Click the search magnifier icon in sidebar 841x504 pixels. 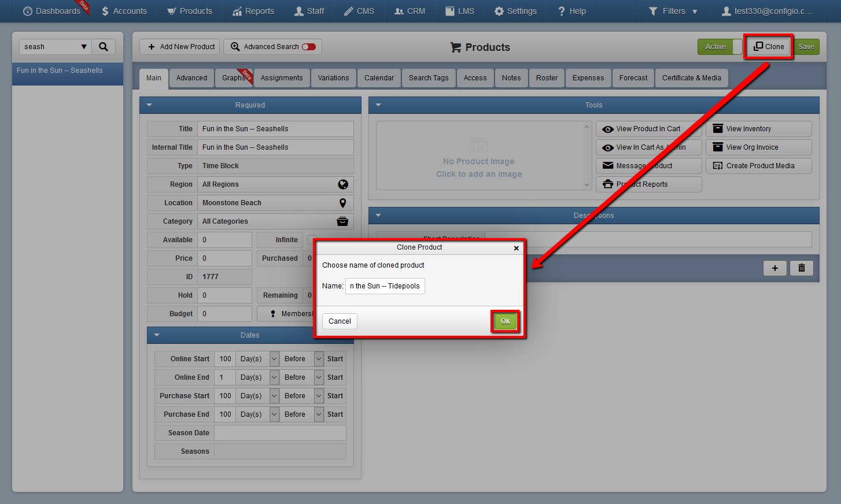coord(104,47)
